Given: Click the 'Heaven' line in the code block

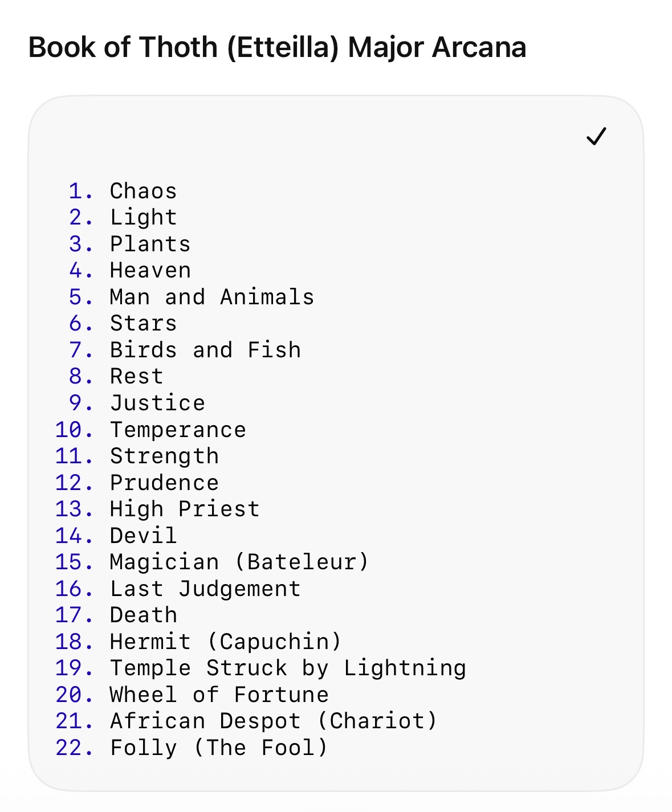Looking at the screenshot, I should click(x=150, y=271).
